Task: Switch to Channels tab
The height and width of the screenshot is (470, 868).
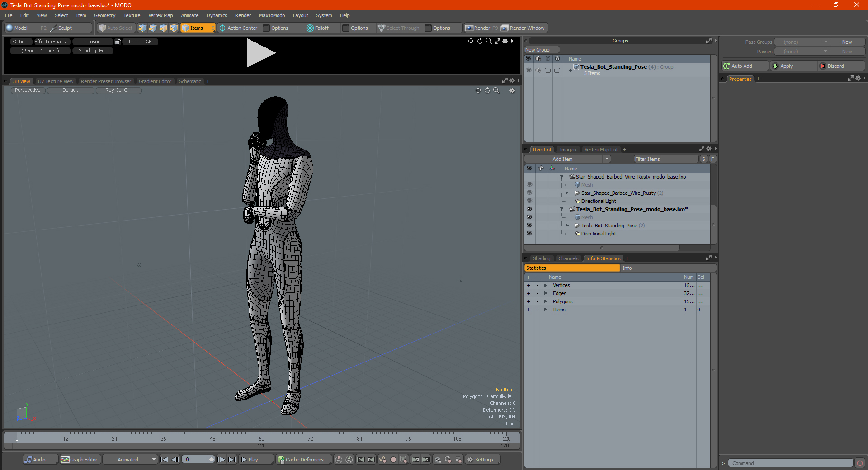Action: pyautogui.click(x=568, y=258)
